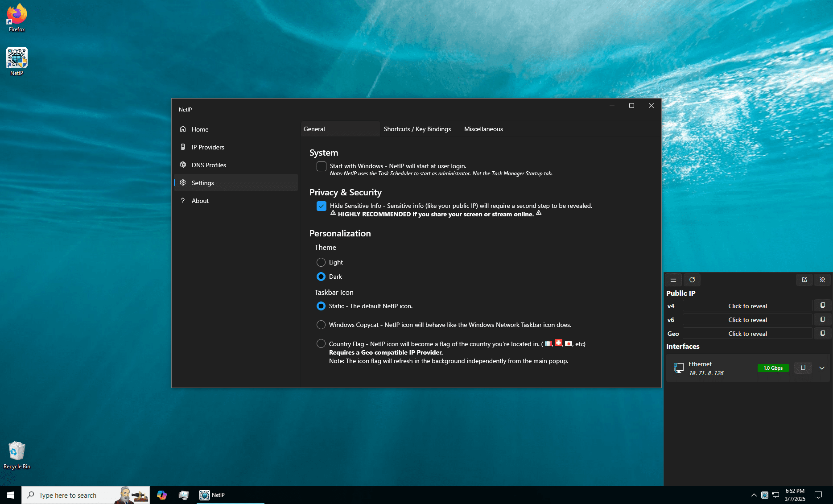The width and height of the screenshot is (833, 504).
Task: Copy the v6 public IP
Action: pyautogui.click(x=823, y=319)
